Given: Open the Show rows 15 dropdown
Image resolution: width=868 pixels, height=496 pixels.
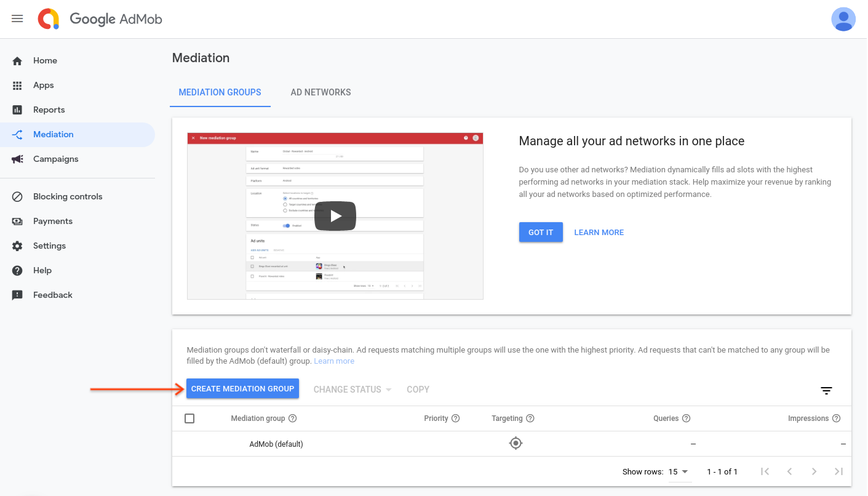Looking at the screenshot, I should click(x=679, y=472).
